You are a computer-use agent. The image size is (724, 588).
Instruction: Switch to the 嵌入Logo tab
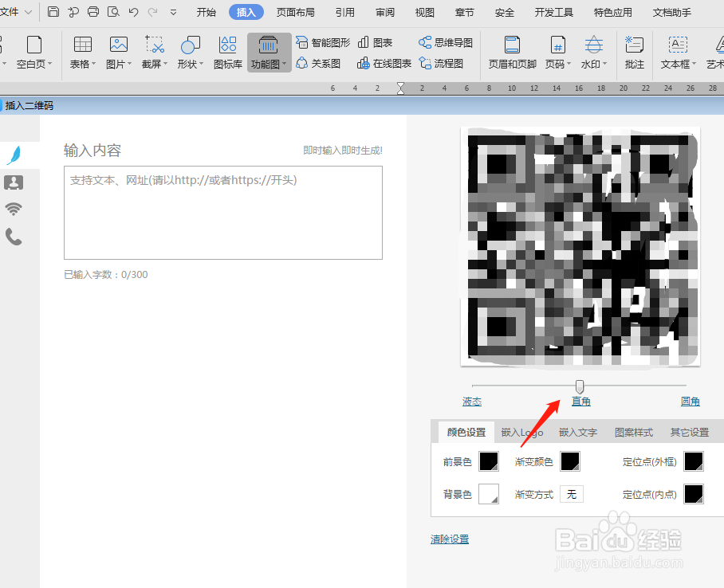tap(522, 433)
